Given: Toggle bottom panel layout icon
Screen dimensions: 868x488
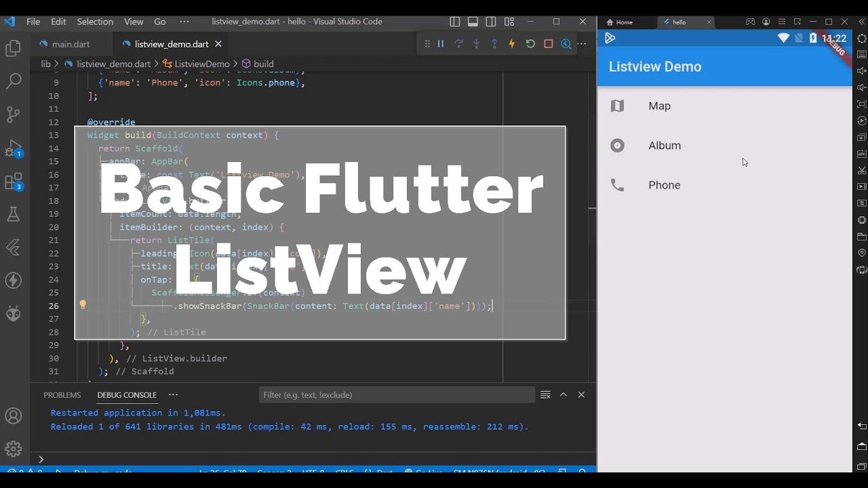Looking at the screenshot, I should click(x=473, y=22).
